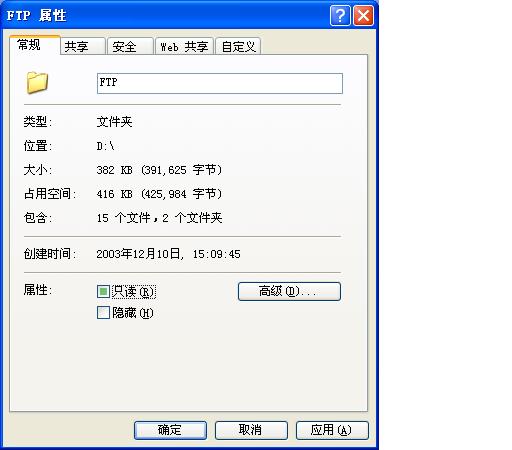This screenshot has width=512, height=450.
Task: Cancel with the 取消 button
Action: point(251,430)
